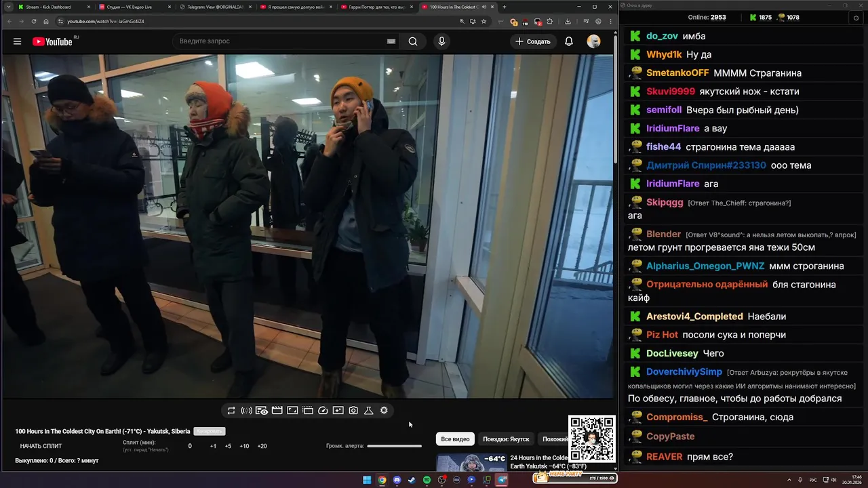Click the sound-wave broadcast icon in player toolbar
This screenshot has width=868, height=488.
click(246, 411)
